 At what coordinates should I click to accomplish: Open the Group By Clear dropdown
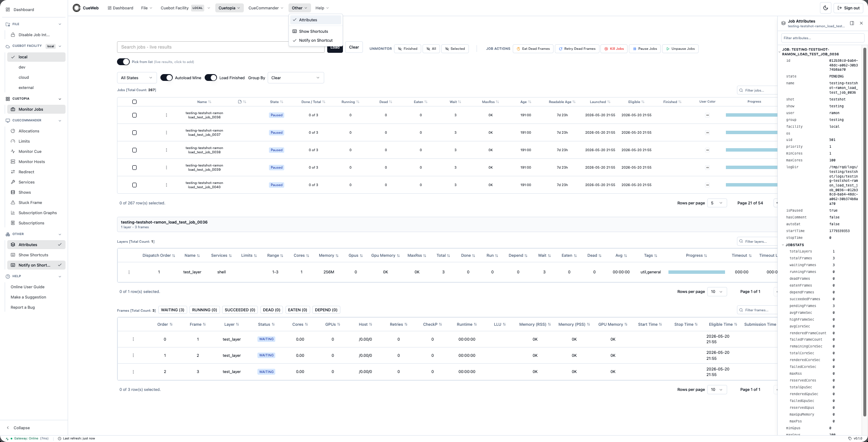pos(296,77)
